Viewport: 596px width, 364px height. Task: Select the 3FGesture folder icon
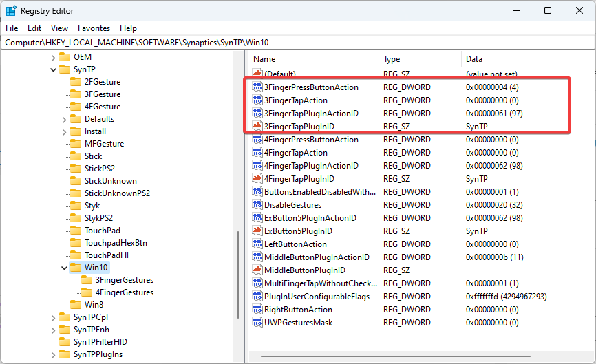[76, 94]
